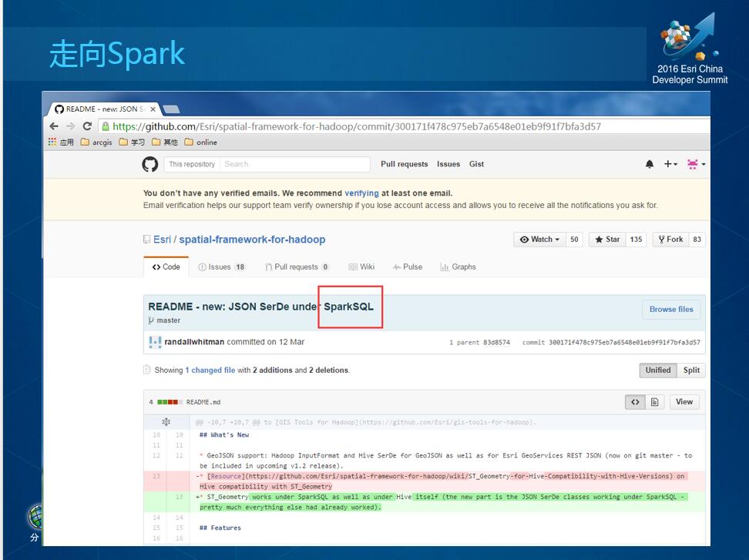This screenshot has width=749, height=560.
Task: Switch diff to Split view
Action: coord(691,370)
